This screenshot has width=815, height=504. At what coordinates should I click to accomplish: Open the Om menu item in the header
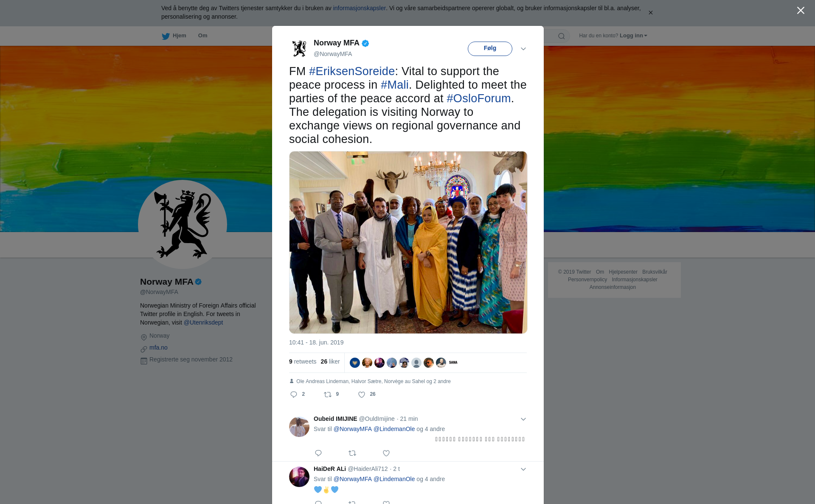pos(203,36)
